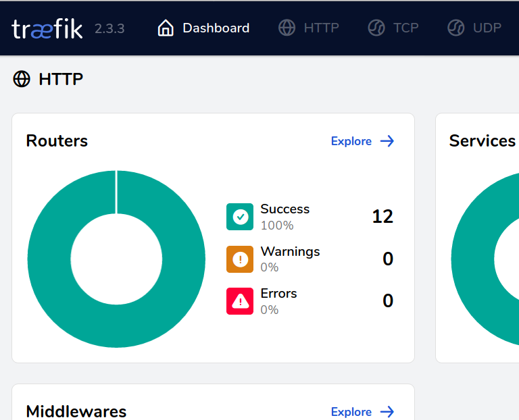
Task: Click the Services card title
Action: point(483,141)
